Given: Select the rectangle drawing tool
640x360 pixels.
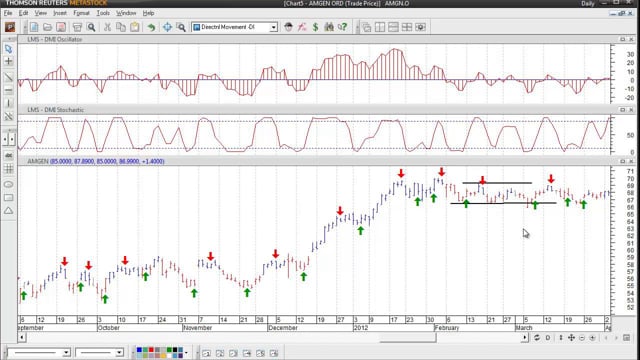Looking at the screenshot, I should [8, 198].
